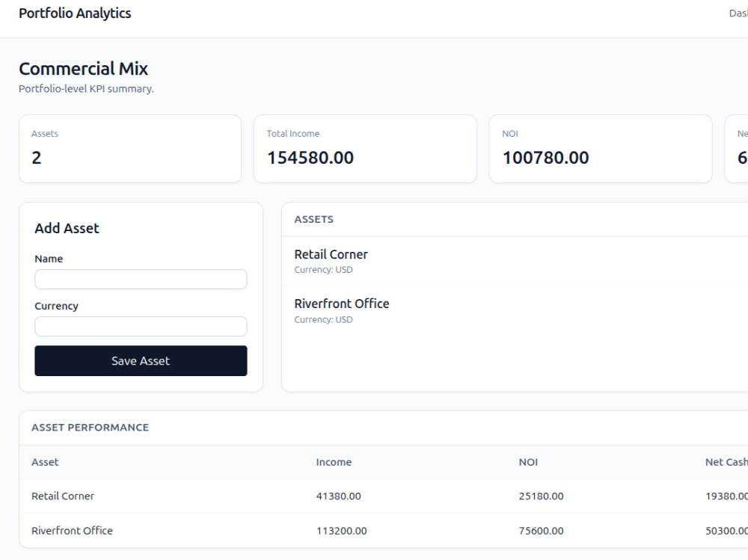Click the Currency: USD text under Retail Corner
748x560 pixels.
point(323,270)
